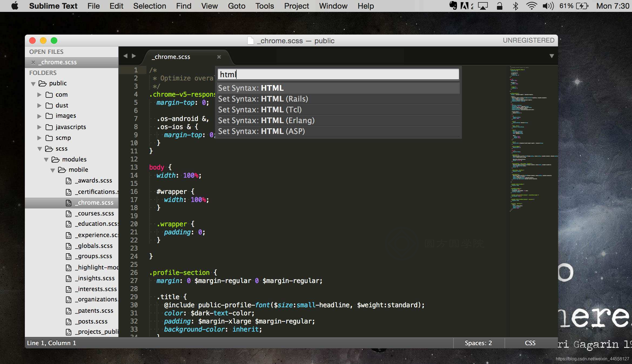The width and height of the screenshot is (632, 364).
Task: Choose Set Syntax: HTML (Erlang)
Action: click(x=338, y=120)
